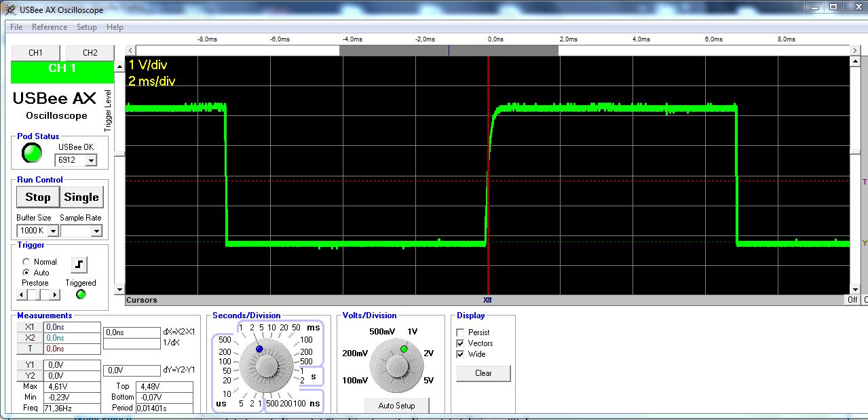Click the X cursor marker on Cursors bar
This screenshot has height=420, width=868.
click(x=487, y=300)
